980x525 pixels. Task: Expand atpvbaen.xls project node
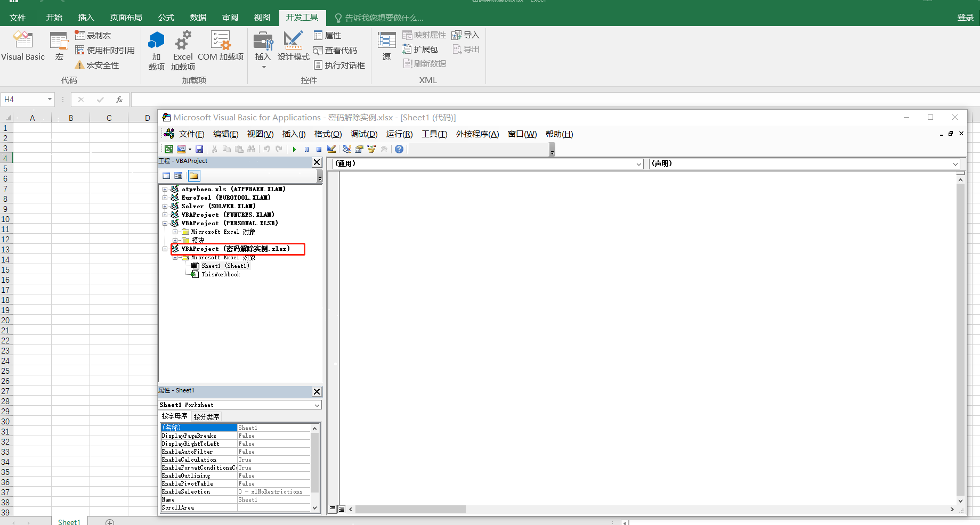click(165, 189)
